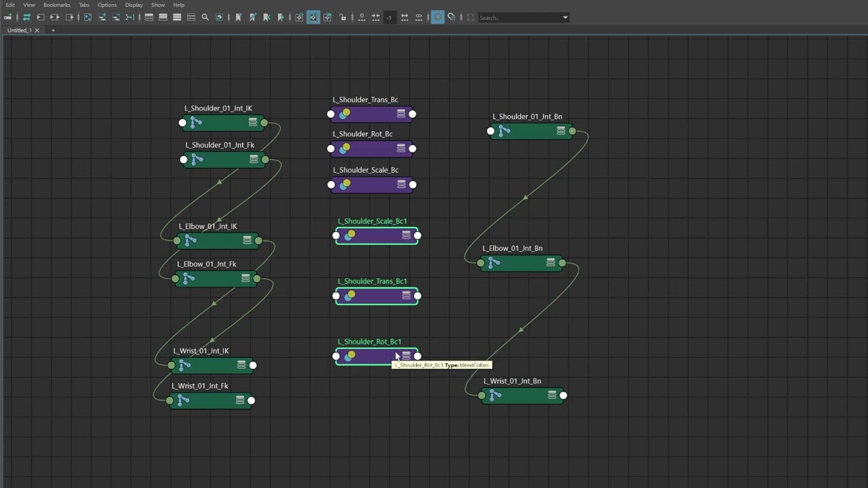The width and height of the screenshot is (868, 488).
Task: Click the input connections icon
Action: (x=41, y=17)
